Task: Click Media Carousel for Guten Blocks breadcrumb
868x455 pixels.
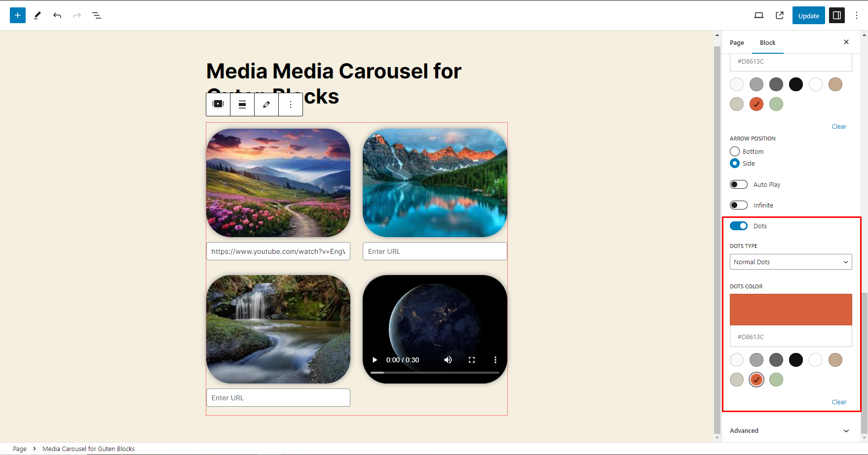Action: (x=88, y=449)
